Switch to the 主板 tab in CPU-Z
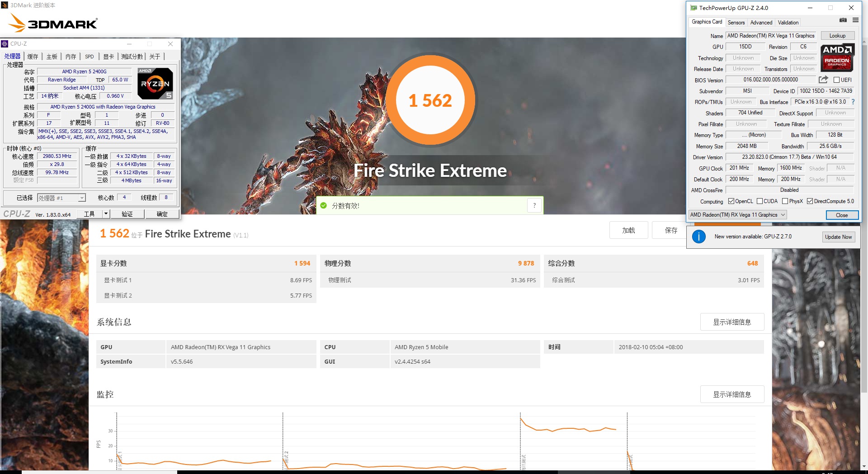868x474 pixels. coord(52,57)
